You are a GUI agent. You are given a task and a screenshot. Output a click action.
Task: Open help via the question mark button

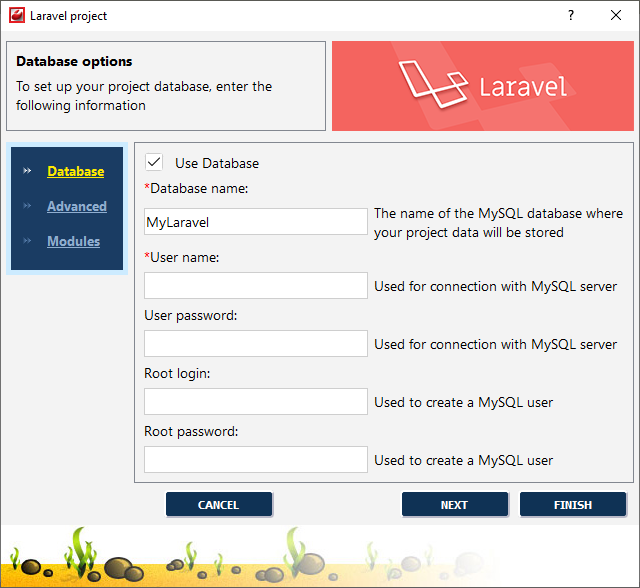(x=571, y=16)
